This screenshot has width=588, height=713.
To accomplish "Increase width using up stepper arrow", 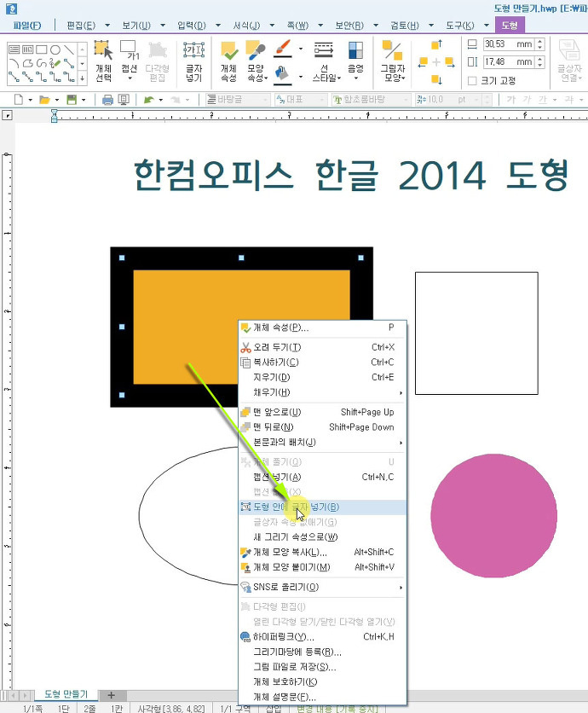I will tap(539, 42).
